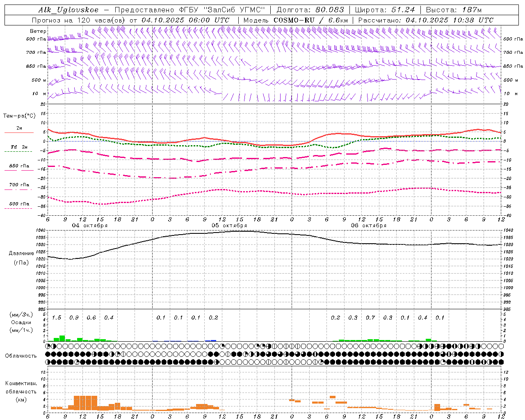Click the Конвективн. label

coord(21,383)
